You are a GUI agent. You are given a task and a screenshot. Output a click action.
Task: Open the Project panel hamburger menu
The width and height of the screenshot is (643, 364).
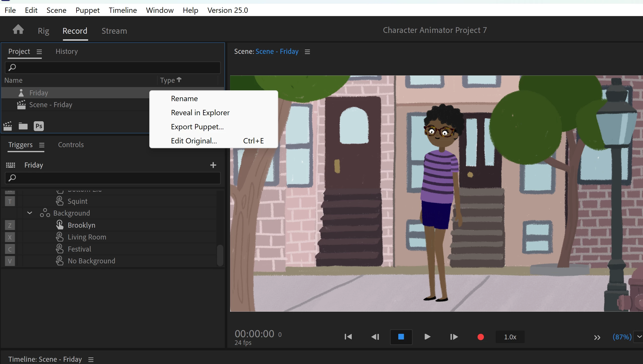(39, 52)
